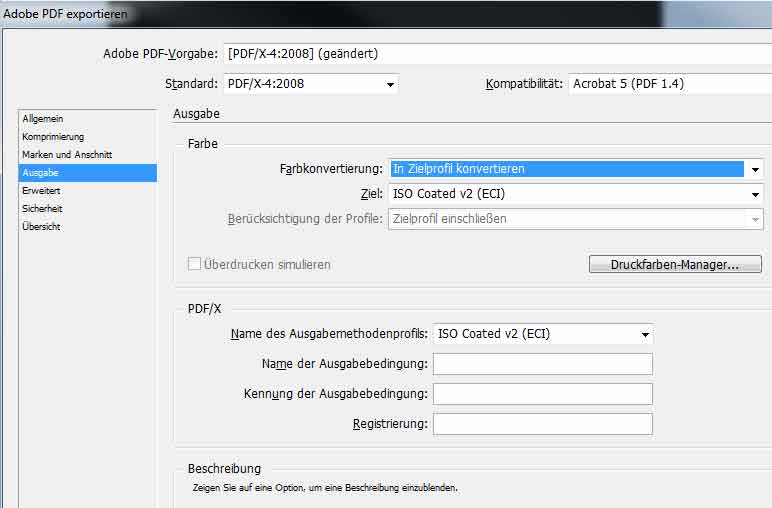Image resolution: width=772 pixels, height=508 pixels.
Task: Open the Druckfarben-Manager dialog
Action: [x=675, y=264]
